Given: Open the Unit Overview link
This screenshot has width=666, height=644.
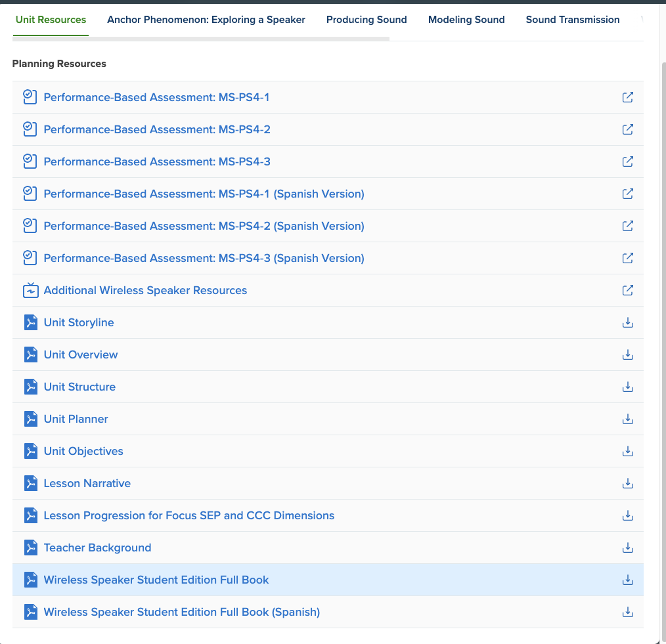Looking at the screenshot, I should click(x=81, y=354).
